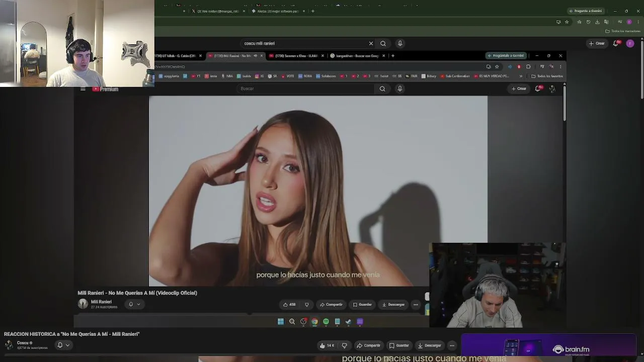The image size is (644, 362).
Task: Open the guide menu beside the Premium logo
Action: (83, 89)
